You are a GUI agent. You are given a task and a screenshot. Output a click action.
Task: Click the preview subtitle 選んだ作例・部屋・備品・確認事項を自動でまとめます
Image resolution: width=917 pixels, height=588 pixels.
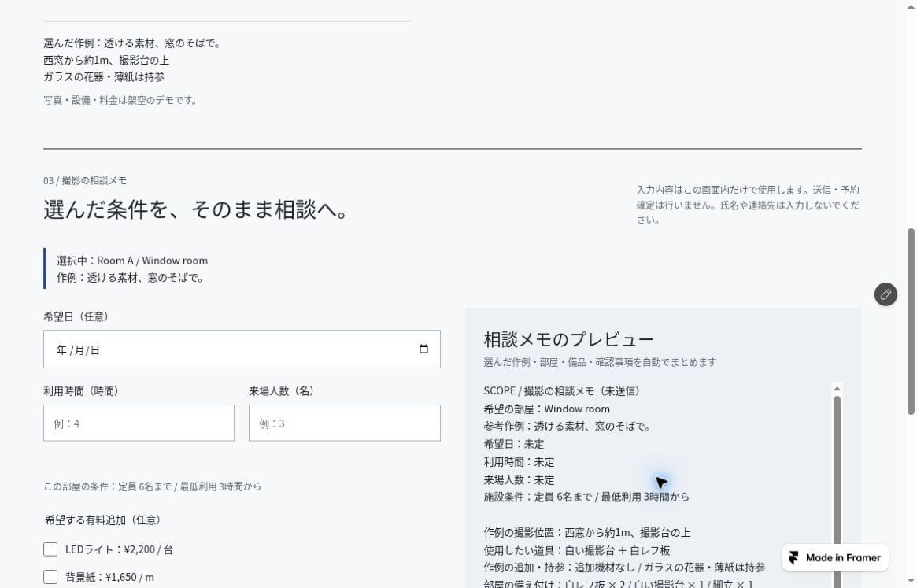600,362
